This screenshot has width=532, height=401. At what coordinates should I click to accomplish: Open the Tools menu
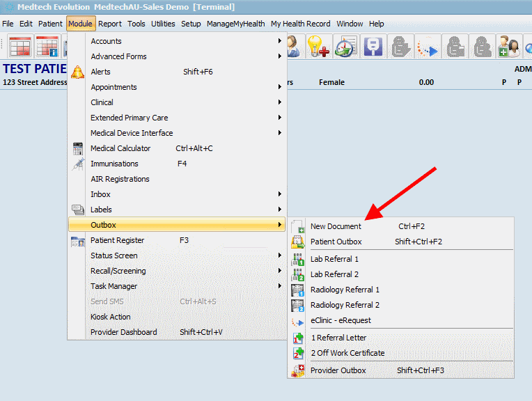(136, 24)
